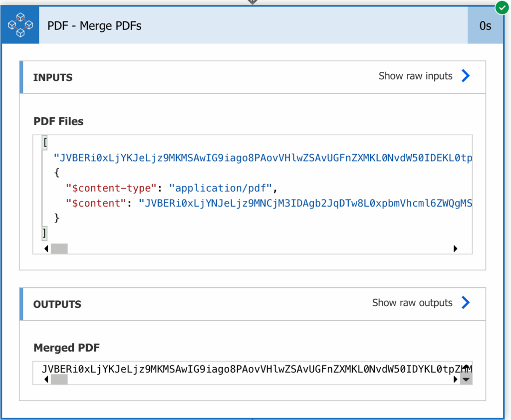Screen dimensions: 511x420
Task: Click the '$content' key
Action: [x=96, y=204]
